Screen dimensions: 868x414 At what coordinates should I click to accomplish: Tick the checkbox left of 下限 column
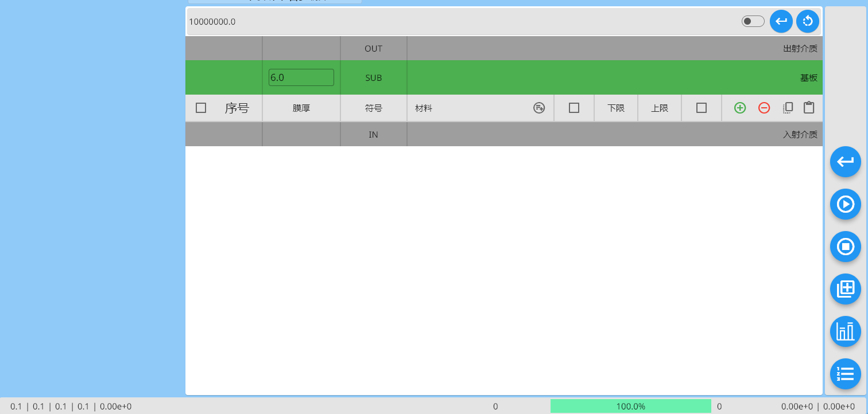coord(573,107)
